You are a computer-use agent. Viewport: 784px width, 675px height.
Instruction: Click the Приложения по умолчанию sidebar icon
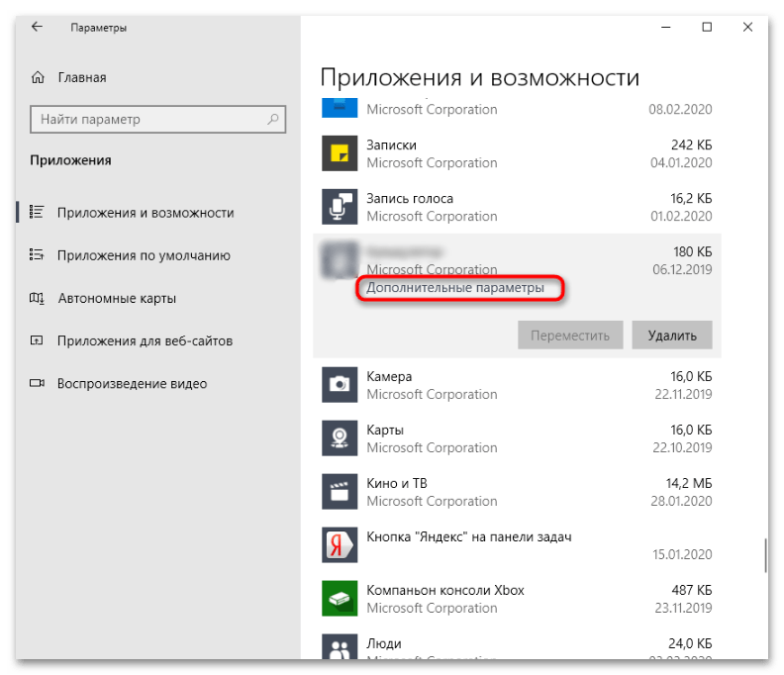click(37, 255)
